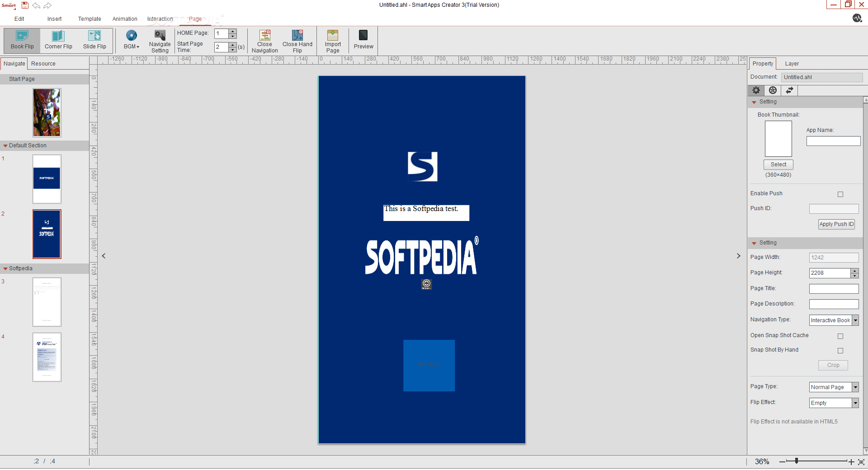This screenshot has width=868, height=470.
Task: Toggle Snap Shot By Hand checkbox
Action: (x=840, y=351)
